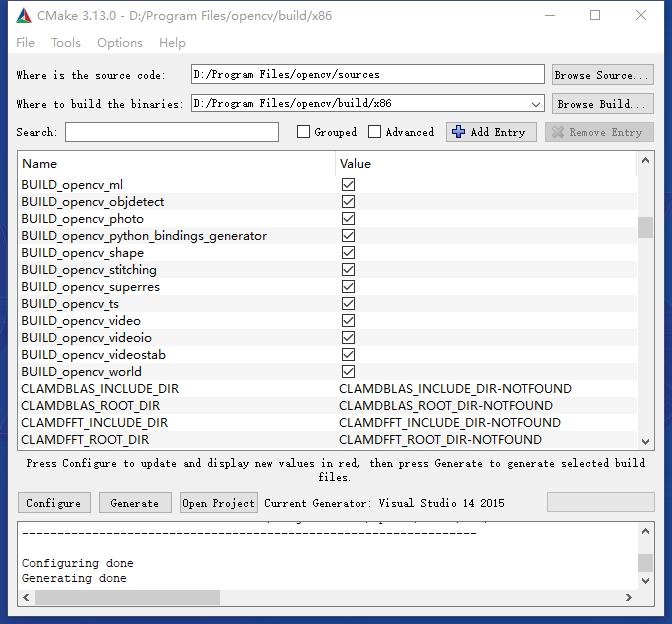Uncheck BUILD_opencv_objdetect checkbox
This screenshot has width=672, height=624.
click(348, 202)
